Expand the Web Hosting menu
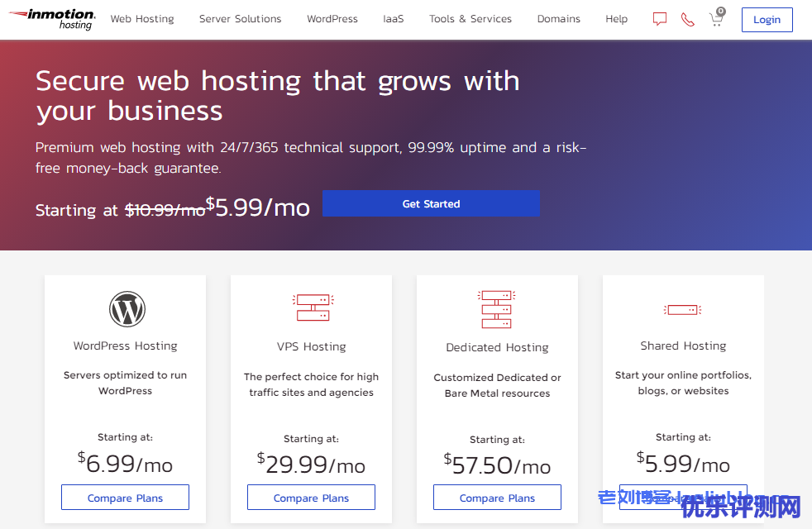The image size is (812, 529). (x=142, y=19)
